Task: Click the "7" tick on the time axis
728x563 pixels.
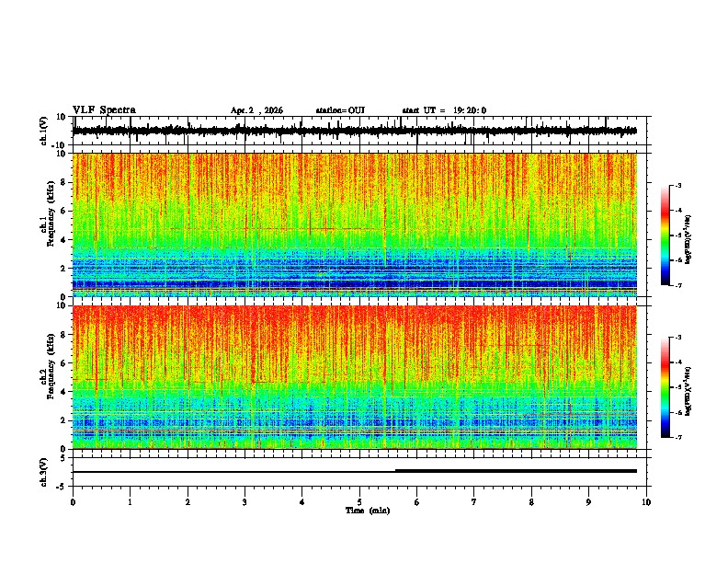Action: (x=474, y=502)
